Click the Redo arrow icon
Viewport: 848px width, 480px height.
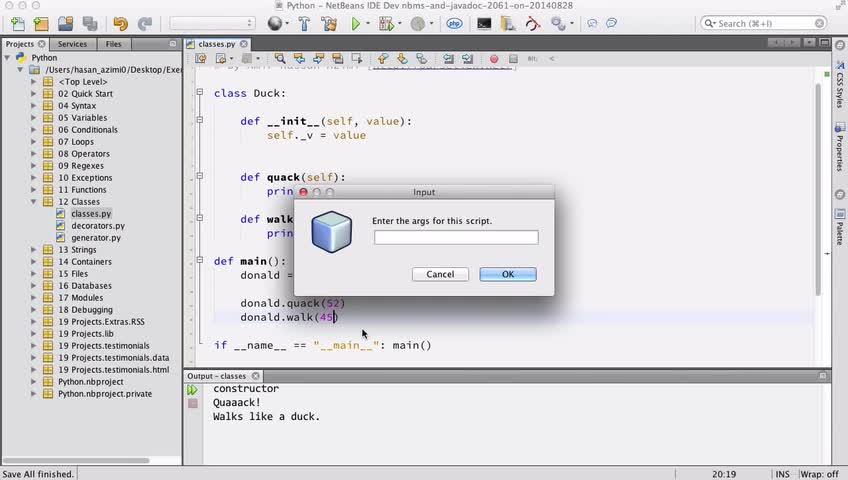[144, 23]
